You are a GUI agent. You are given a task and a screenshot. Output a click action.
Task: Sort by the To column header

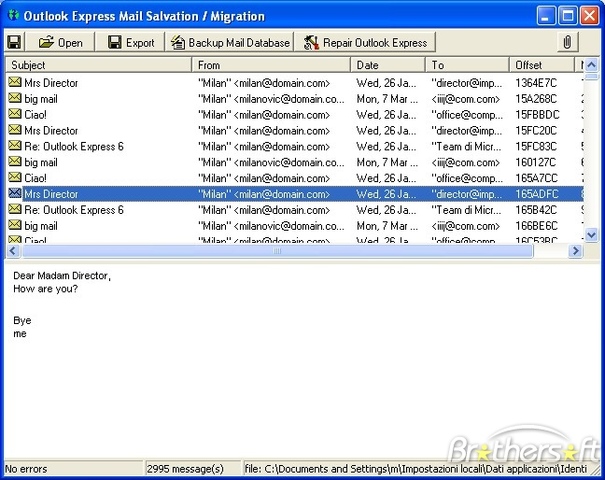(x=467, y=65)
